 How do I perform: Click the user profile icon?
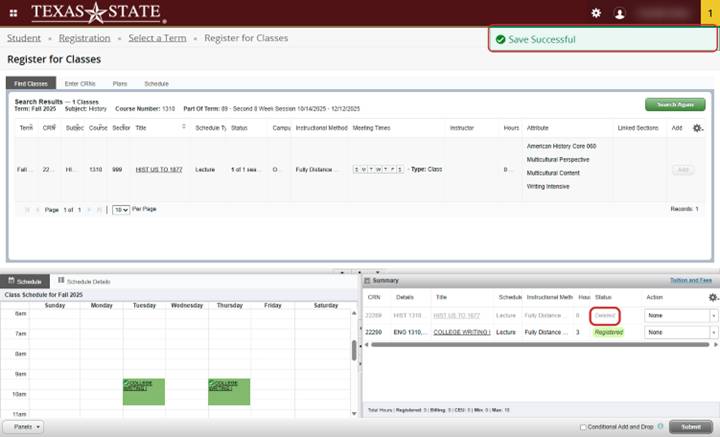pos(620,13)
